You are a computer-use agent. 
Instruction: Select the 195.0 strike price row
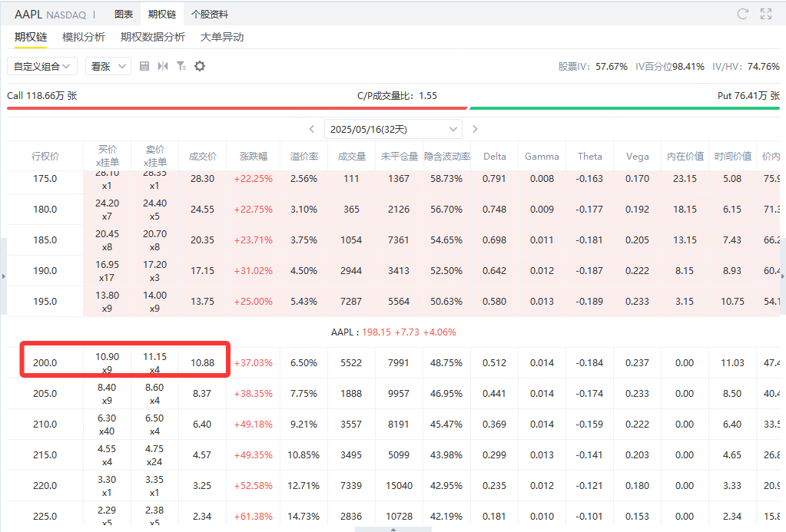pos(393,301)
